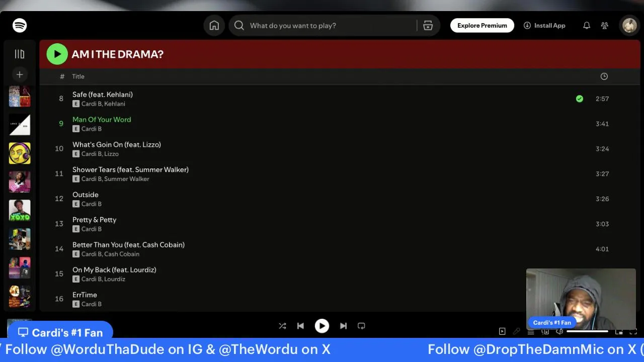Play the album AM I THE DRAMA?
Image resolution: width=644 pixels, height=362 pixels.
[x=57, y=54]
